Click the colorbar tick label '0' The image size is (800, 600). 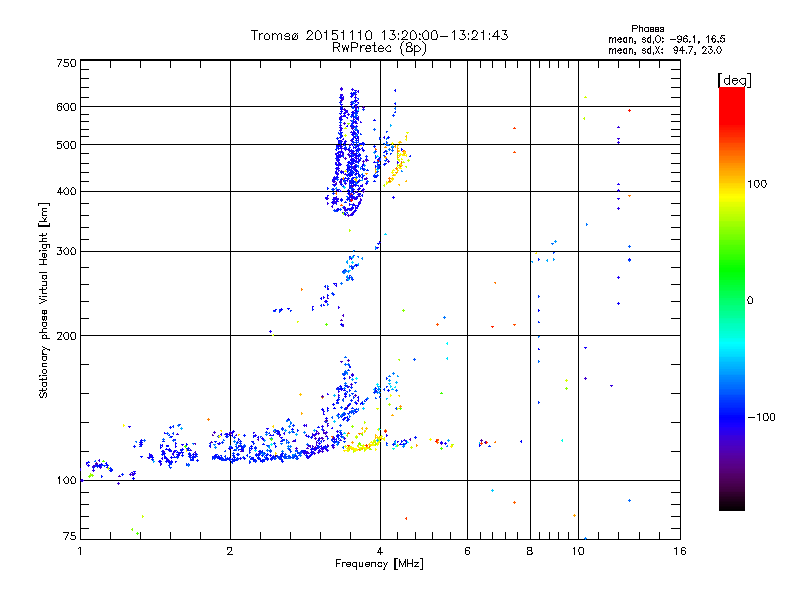pos(750,301)
